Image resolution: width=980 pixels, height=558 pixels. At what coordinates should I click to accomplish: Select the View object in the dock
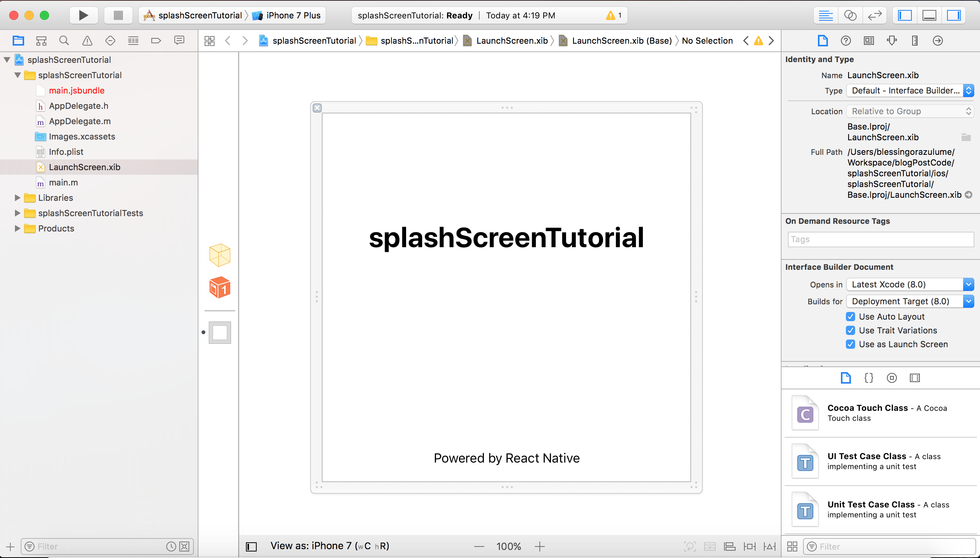tap(220, 332)
